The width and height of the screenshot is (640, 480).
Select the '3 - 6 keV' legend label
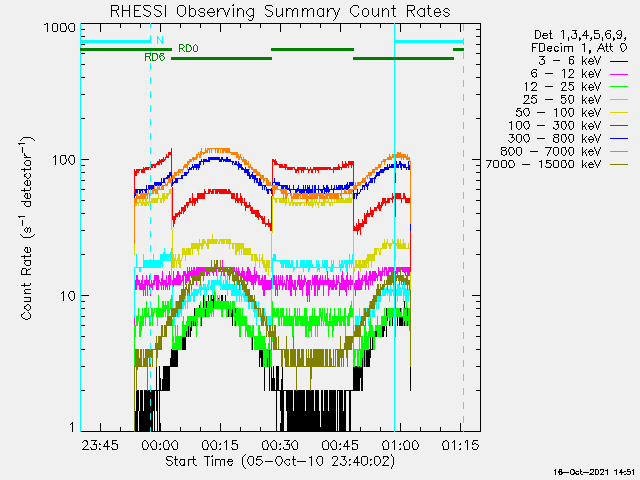pyautogui.click(x=570, y=61)
